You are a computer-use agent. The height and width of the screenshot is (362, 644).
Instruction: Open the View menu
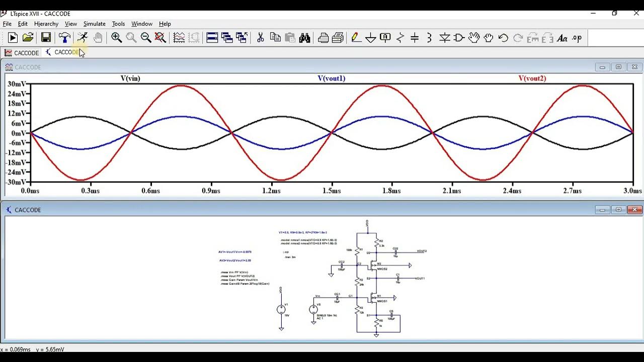click(71, 24)
